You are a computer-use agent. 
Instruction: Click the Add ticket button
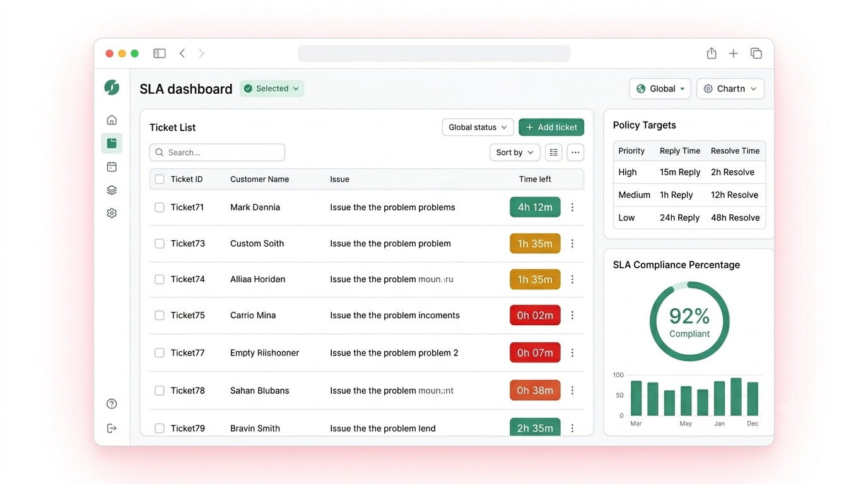click(x=551, y=127)
